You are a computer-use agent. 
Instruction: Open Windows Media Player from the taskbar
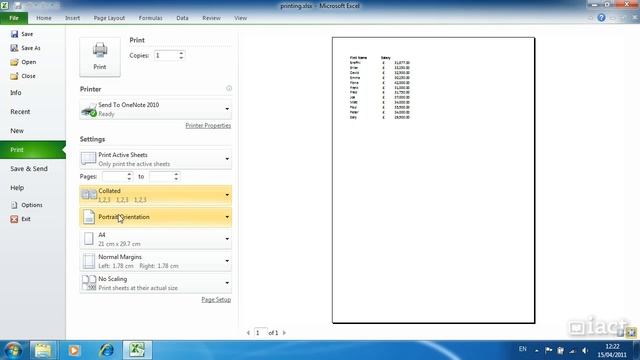[x=74, y=350]
